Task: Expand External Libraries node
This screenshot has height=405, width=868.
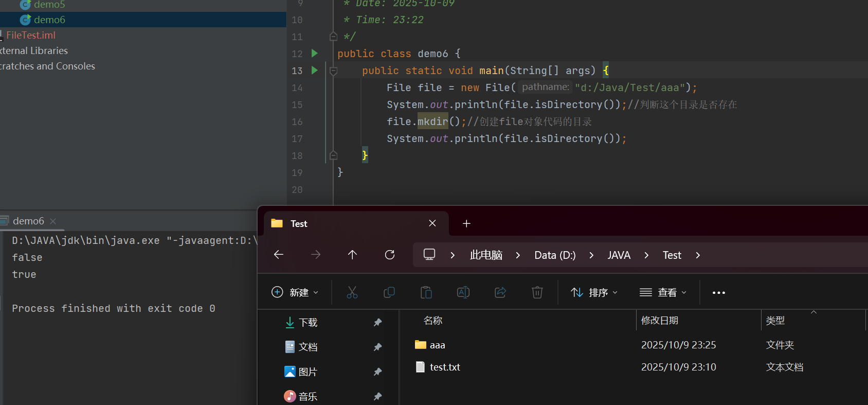Action: click(x=34, y=50)
